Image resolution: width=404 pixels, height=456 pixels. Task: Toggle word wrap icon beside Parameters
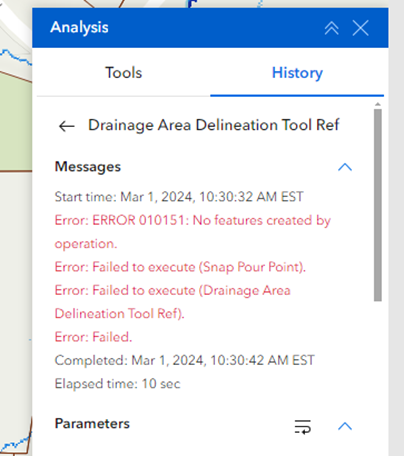(x=303, y=427)
